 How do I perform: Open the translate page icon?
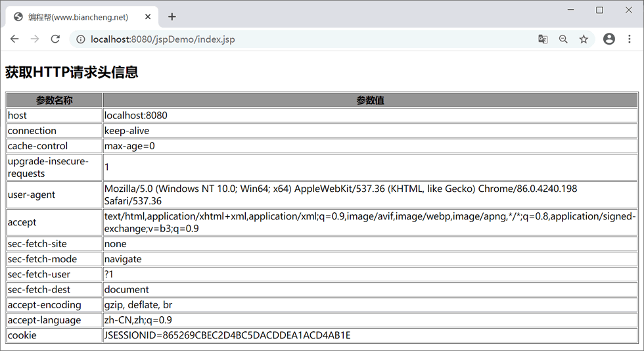[543, 39]
